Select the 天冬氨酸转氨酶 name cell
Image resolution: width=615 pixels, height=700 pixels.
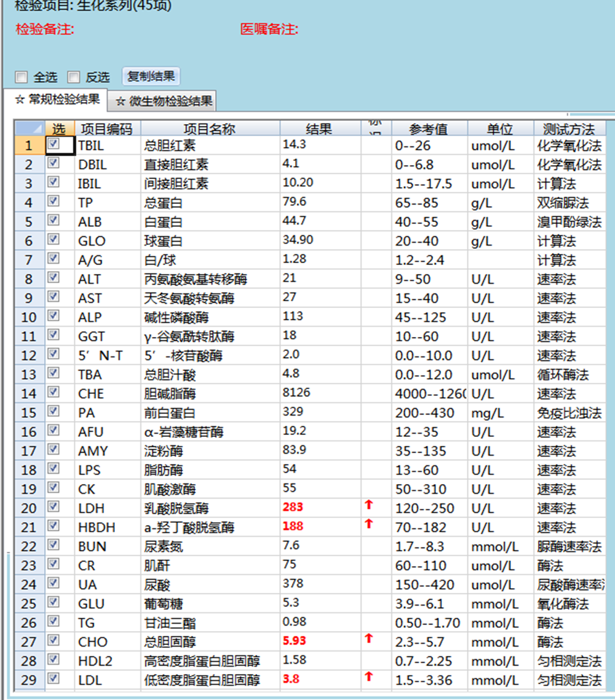[x=210, y=298]
